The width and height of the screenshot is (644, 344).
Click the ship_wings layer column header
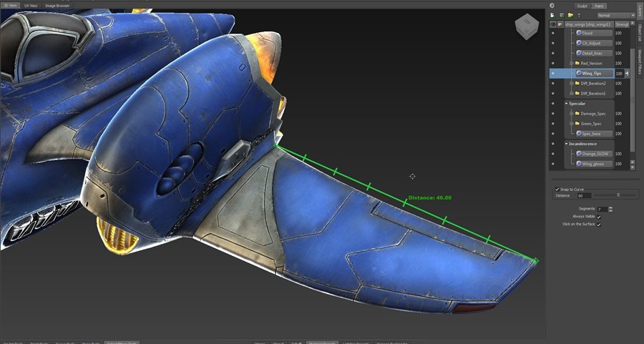pos(589,24)
